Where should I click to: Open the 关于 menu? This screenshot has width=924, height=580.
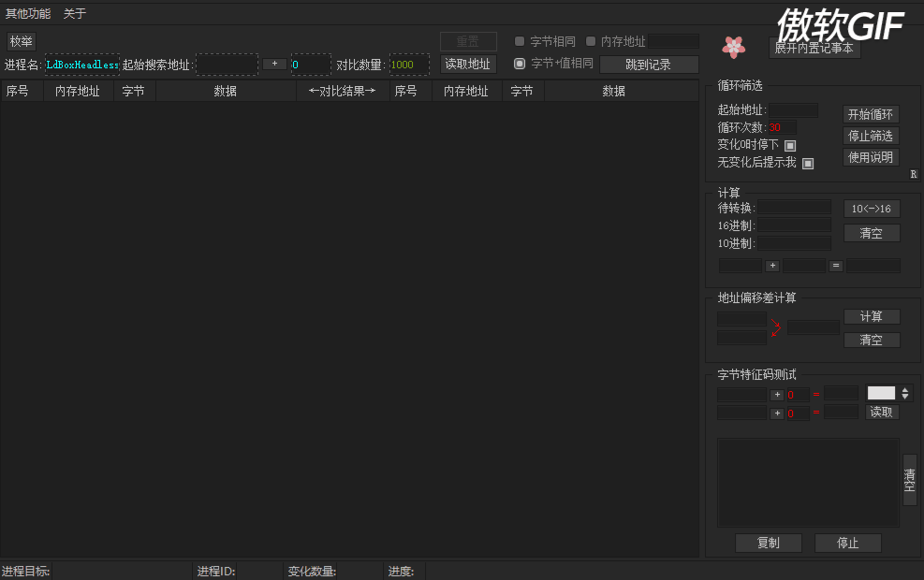(75, 13)
